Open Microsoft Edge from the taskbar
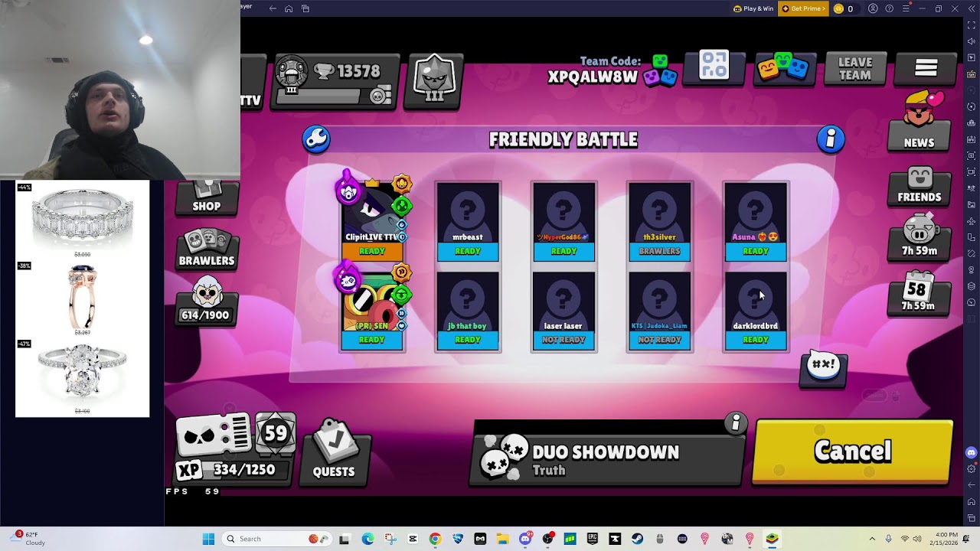This screenshot has height=551, width=980. point(367,539)
